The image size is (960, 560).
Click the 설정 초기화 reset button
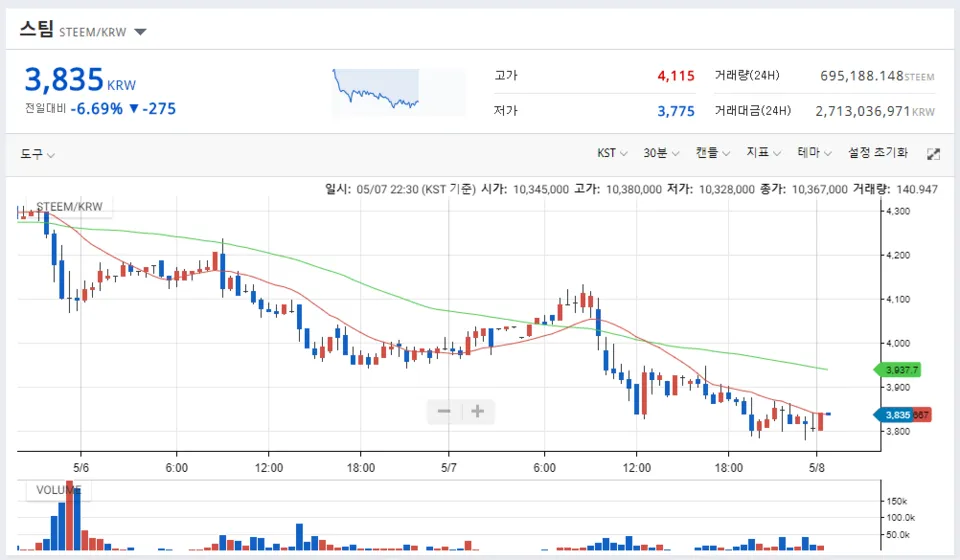(877, 152)
